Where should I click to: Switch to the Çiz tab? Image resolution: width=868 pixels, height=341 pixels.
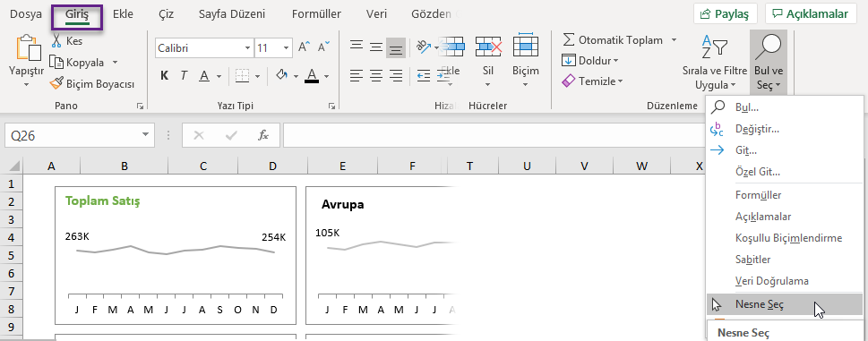tap(166, 13)
